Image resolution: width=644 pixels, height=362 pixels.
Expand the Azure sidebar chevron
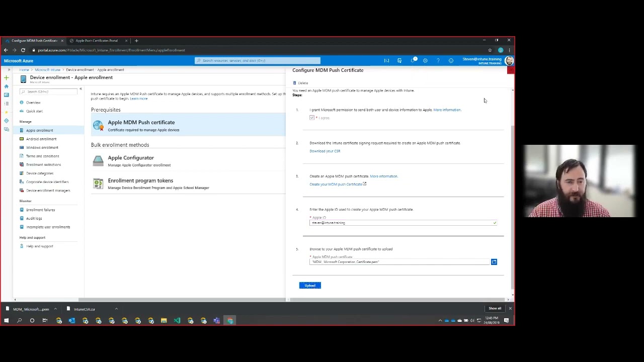(x=9, y=70)
